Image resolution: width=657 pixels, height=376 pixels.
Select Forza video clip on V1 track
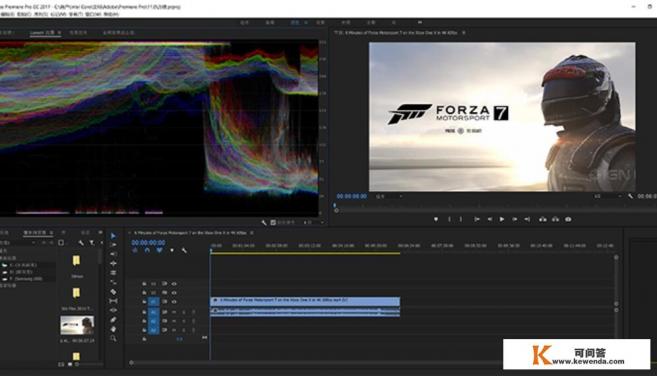(305, 301)
